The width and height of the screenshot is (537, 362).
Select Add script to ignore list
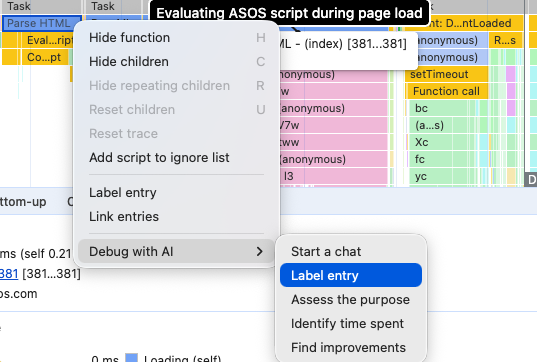(176, 158)
